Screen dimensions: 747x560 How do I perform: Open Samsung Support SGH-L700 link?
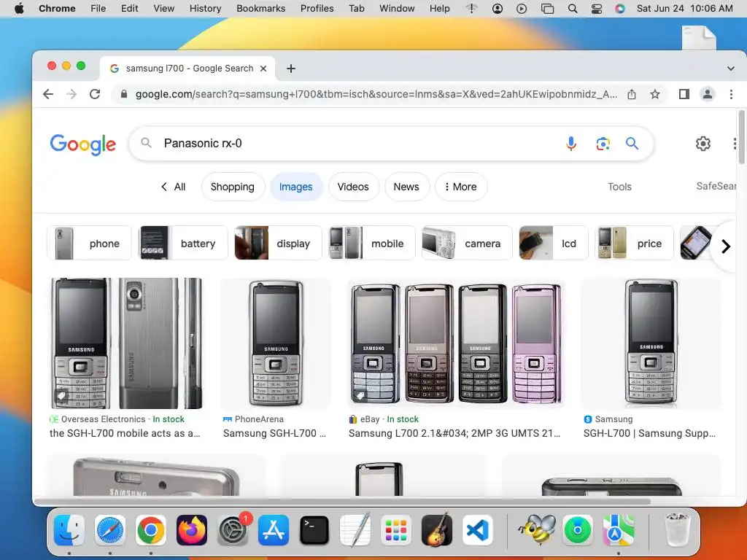tap(649, 433)
